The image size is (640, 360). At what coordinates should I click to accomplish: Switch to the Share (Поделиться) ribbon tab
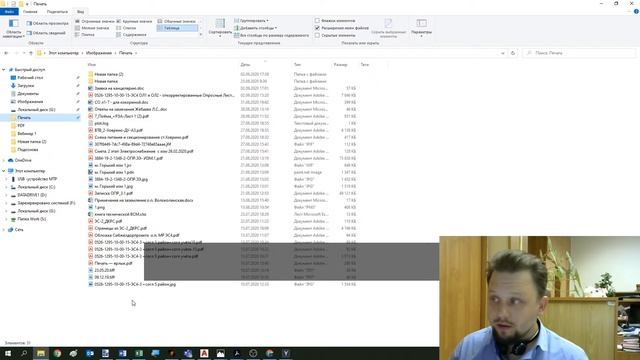(57, 12)
